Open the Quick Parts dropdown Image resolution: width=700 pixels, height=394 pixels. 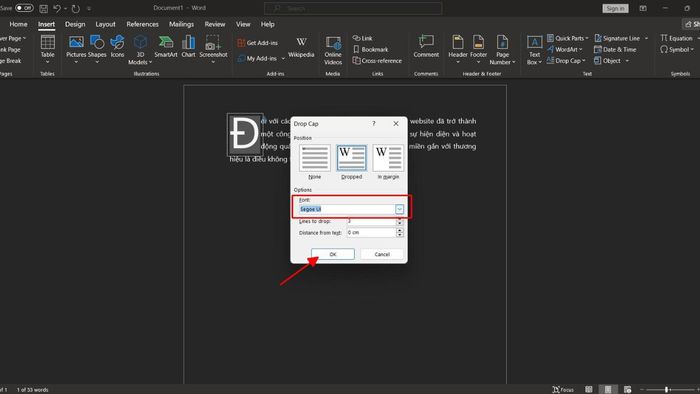(x=567, y=38)
